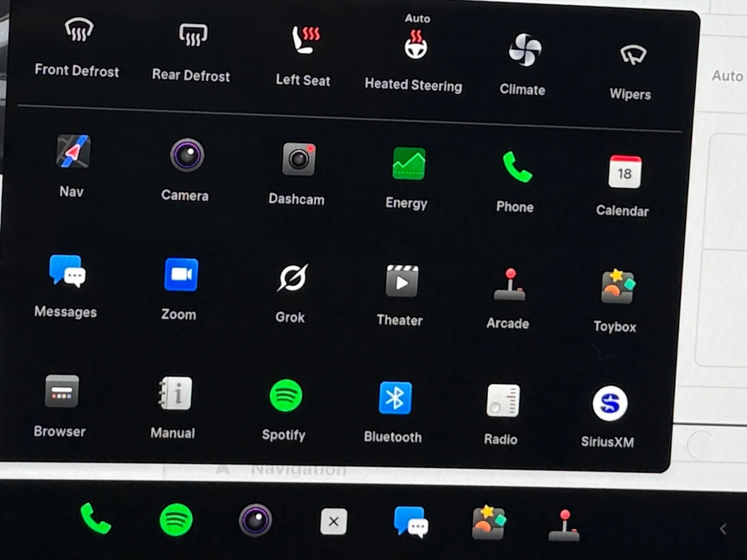Toggle Front Defrost on
This screenshot has width=747, height=560.
click(78, 31)
